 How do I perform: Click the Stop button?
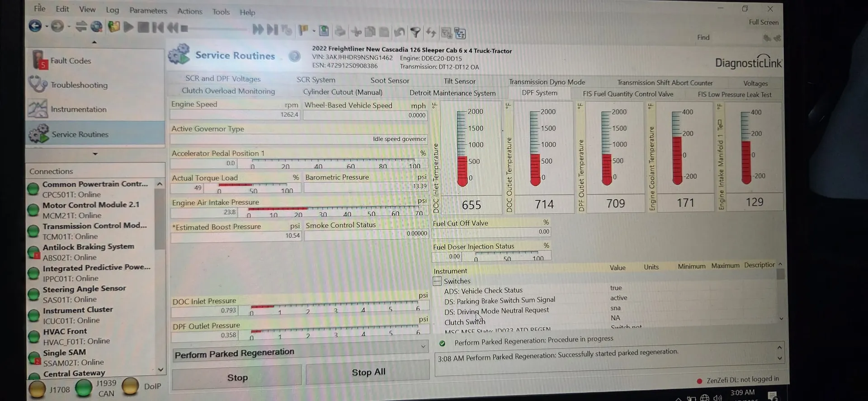[237, 377]
